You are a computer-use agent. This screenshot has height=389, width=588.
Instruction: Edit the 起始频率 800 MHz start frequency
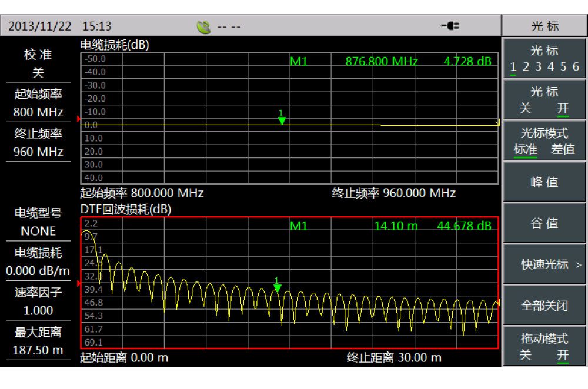tap(38, 102)
